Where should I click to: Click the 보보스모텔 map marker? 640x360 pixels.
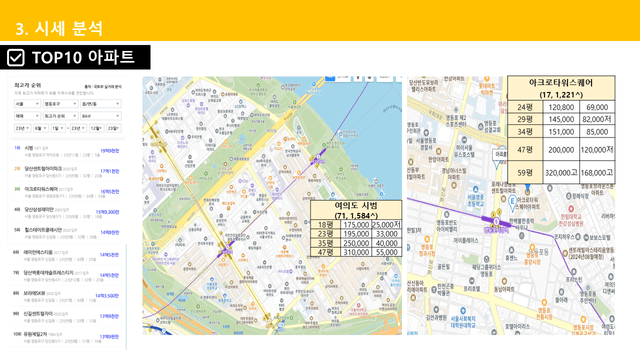click(x=586, y=237)
